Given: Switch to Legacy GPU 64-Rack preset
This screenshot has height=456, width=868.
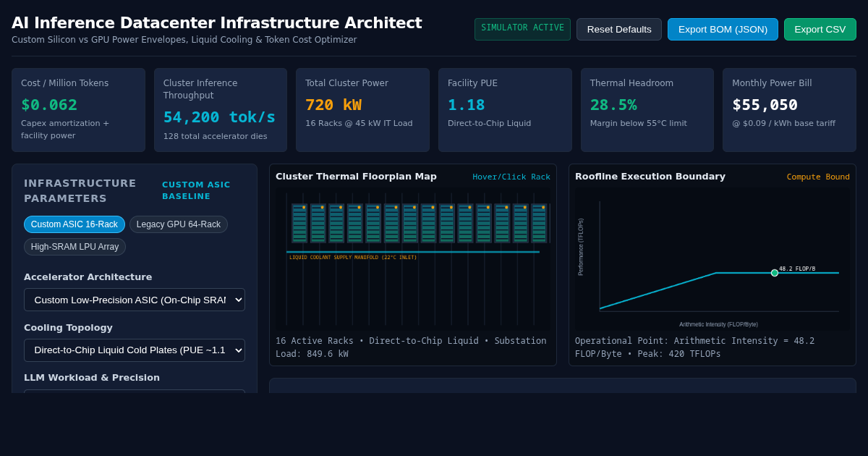Looking at the screenshot, I should pyautogui.click(x=179, y=224).
